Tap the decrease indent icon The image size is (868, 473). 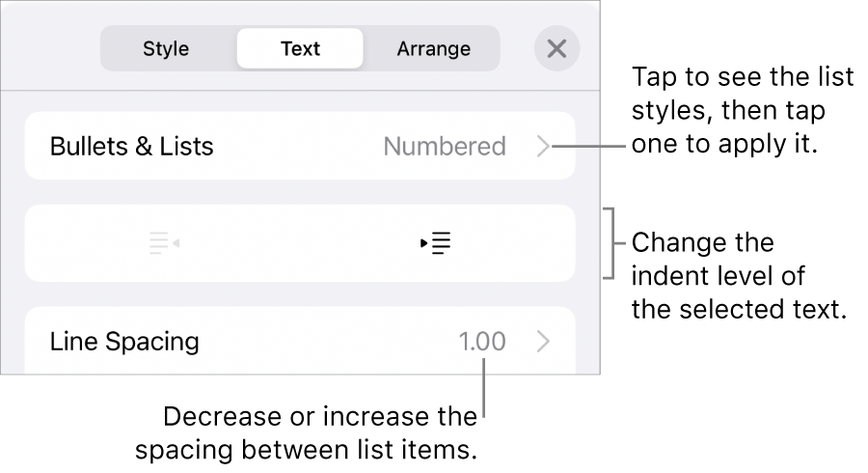164,243
